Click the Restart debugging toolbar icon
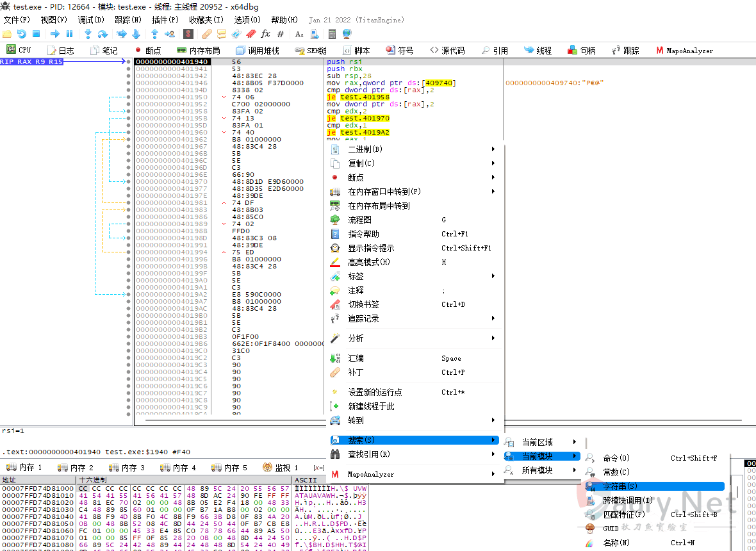Viewport: 756px width, 551px height. pos(22,34)
